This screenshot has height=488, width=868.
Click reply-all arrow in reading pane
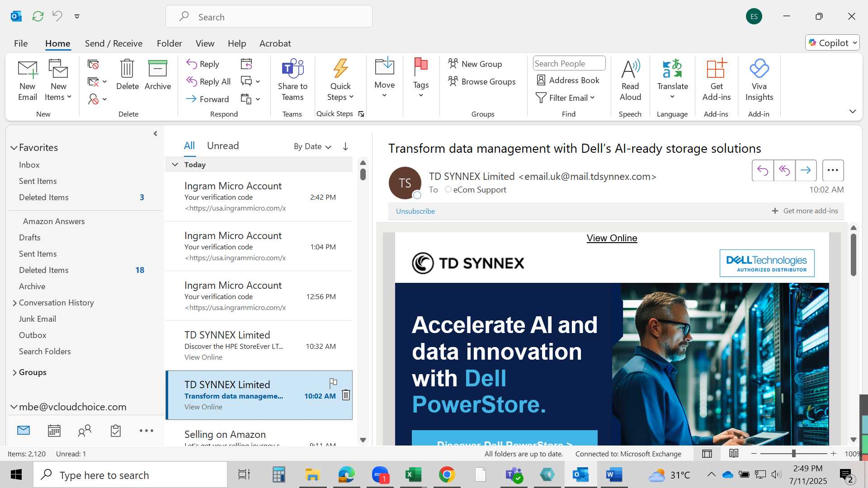coord(784,170)
